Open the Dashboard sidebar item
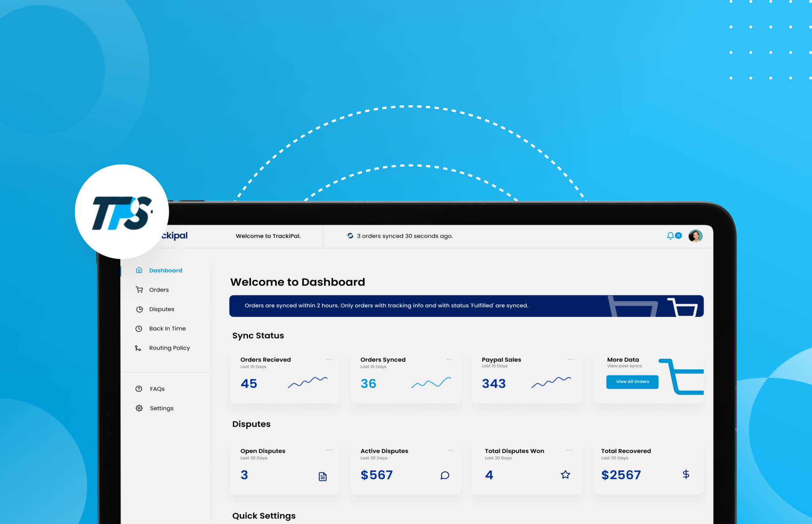 coord(165,270)
